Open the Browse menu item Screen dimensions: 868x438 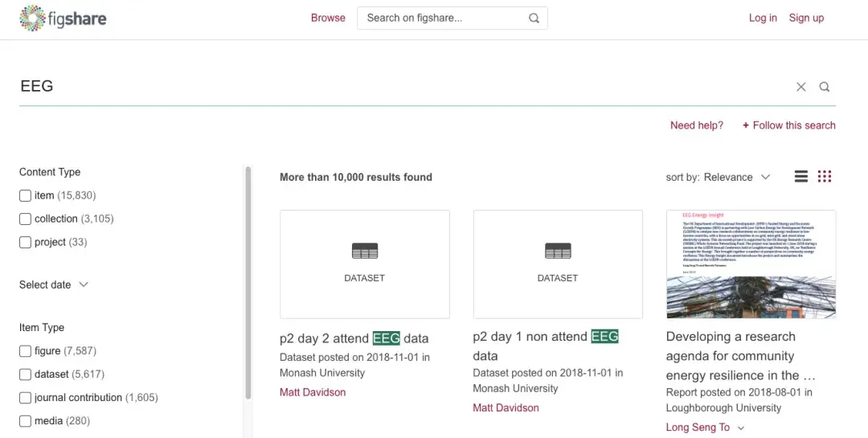328,18
